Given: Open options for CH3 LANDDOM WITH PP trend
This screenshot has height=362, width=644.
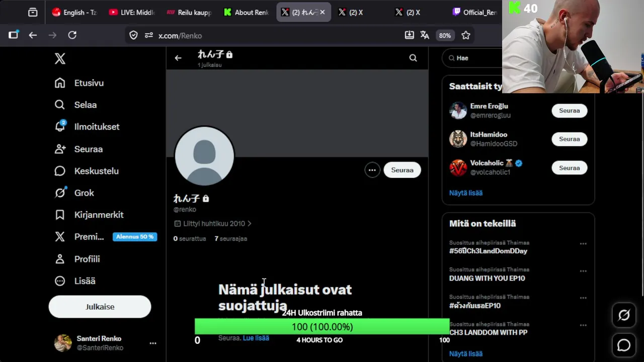Looking at the screenshot, I should 583,325.
